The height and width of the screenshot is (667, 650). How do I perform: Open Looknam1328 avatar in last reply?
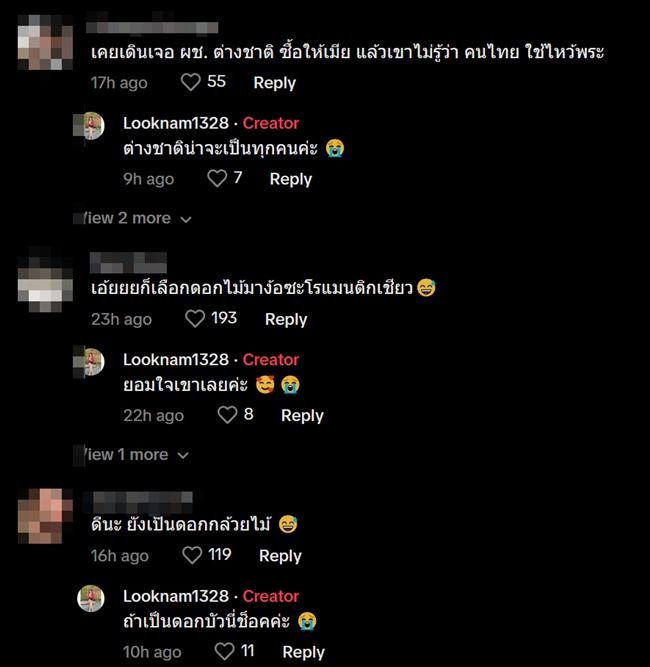tap(91, 599)
